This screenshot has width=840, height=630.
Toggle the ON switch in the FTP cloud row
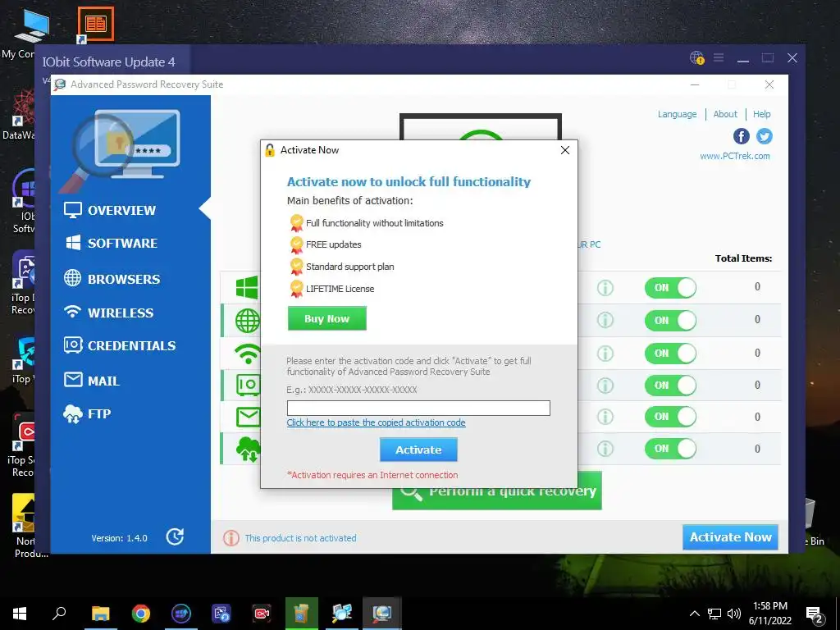coord(670,449)
